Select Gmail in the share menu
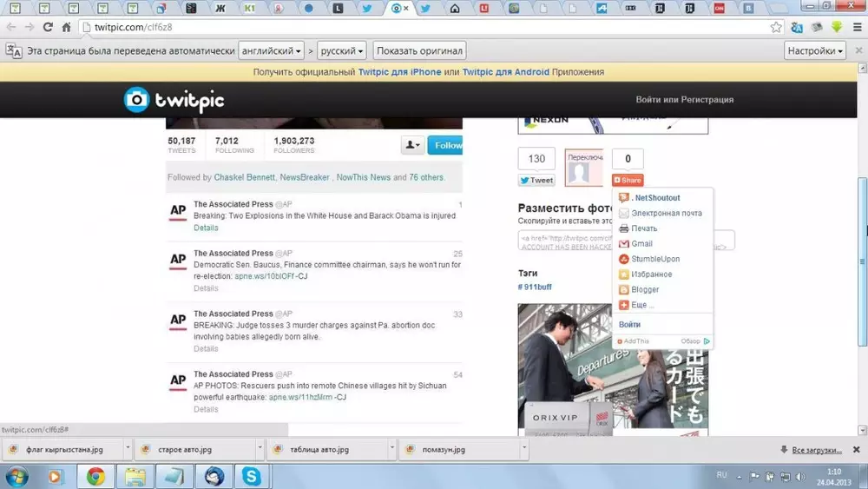The width and height of the screenshot is (868, 489). pos(641,244)
